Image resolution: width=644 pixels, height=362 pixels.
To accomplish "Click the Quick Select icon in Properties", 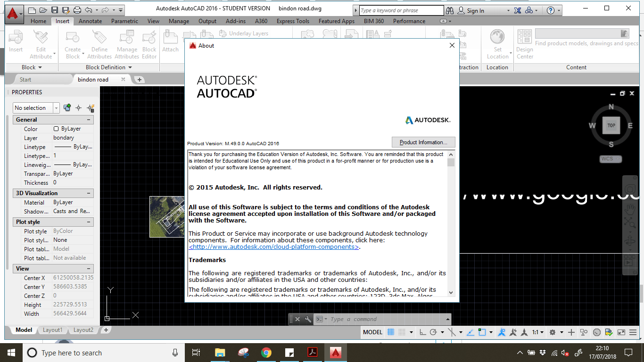I will tap(91, 107).
